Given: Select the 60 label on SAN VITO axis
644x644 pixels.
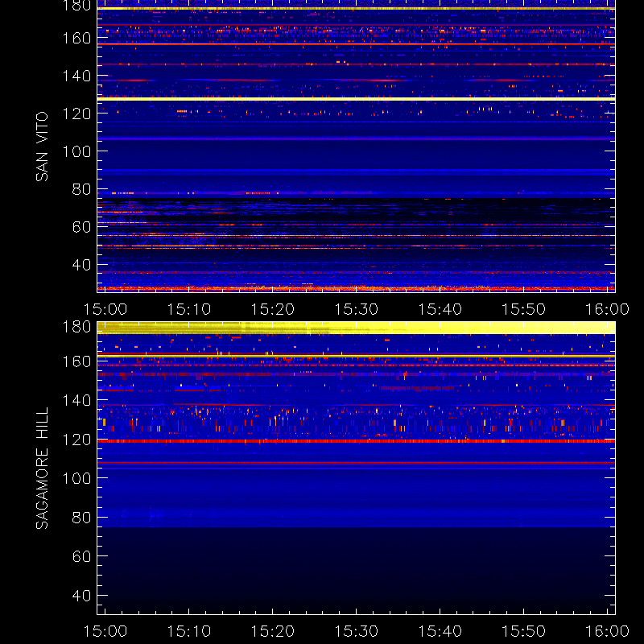Looking at the screenshot, I should pos(81,227).
